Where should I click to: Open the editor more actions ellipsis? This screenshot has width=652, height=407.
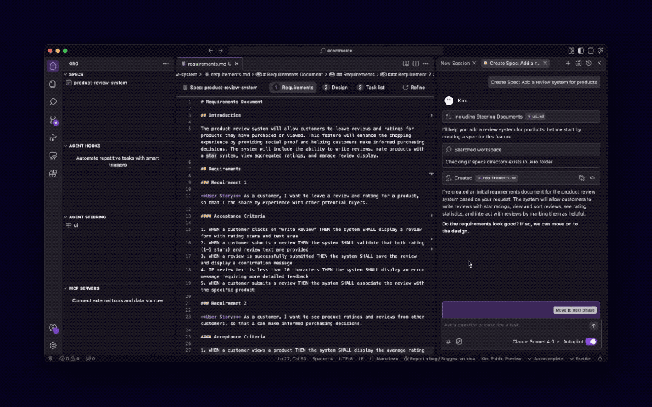pyautogui.click(x=425, y=64)
